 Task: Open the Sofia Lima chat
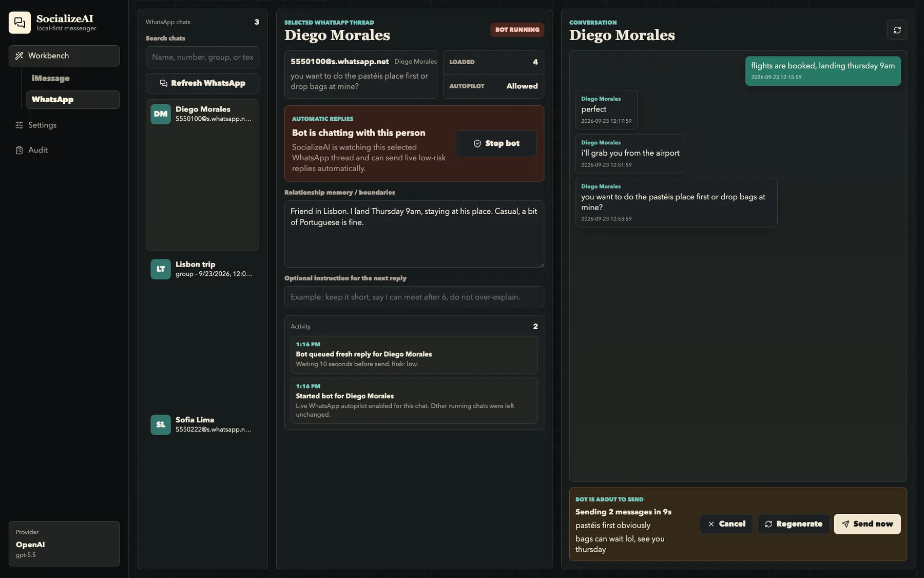(202, 424)
